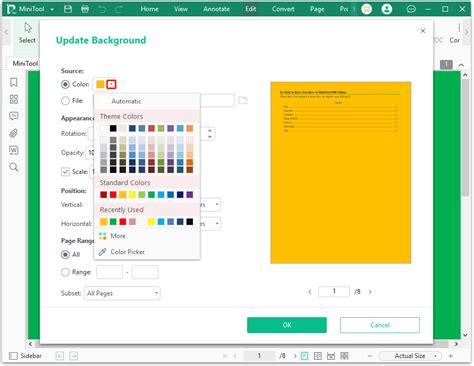Switch to two-page view icon
Screen dimensions: 474x366
318,356
